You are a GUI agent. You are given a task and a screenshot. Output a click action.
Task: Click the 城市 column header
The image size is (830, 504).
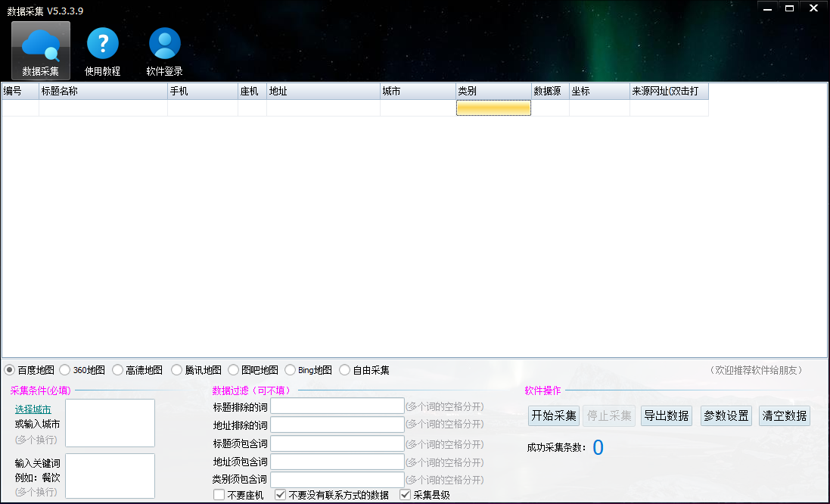point(418,91)
